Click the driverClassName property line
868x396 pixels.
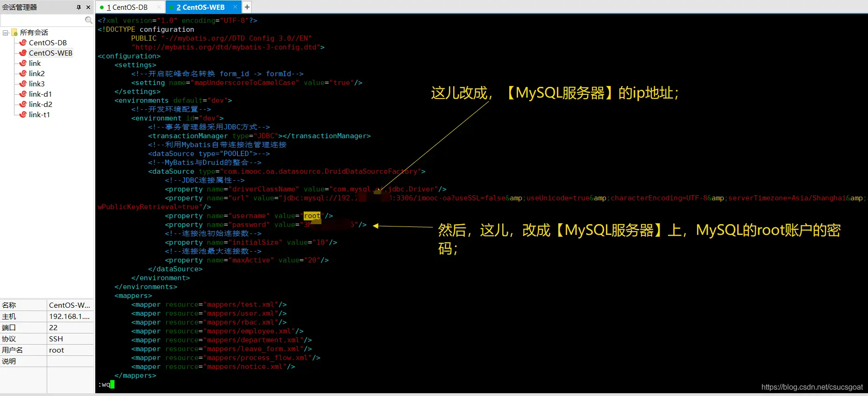click(306, 189)
